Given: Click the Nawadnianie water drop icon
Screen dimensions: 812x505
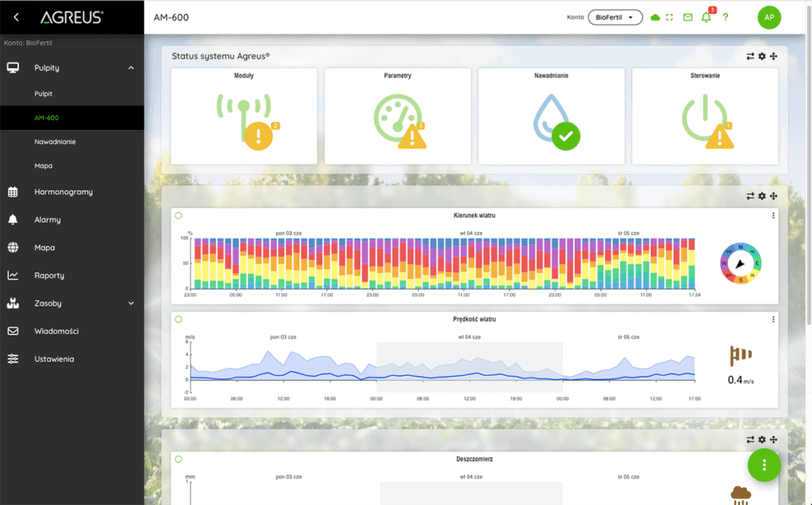Looking at the screenshot, I should 556,122.
